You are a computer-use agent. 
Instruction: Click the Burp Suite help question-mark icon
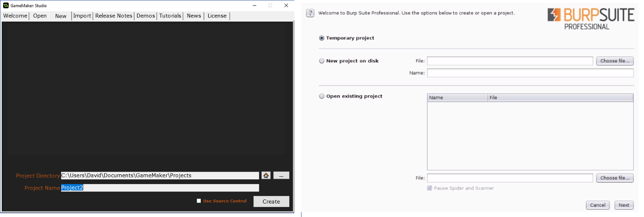pos(310,13)
